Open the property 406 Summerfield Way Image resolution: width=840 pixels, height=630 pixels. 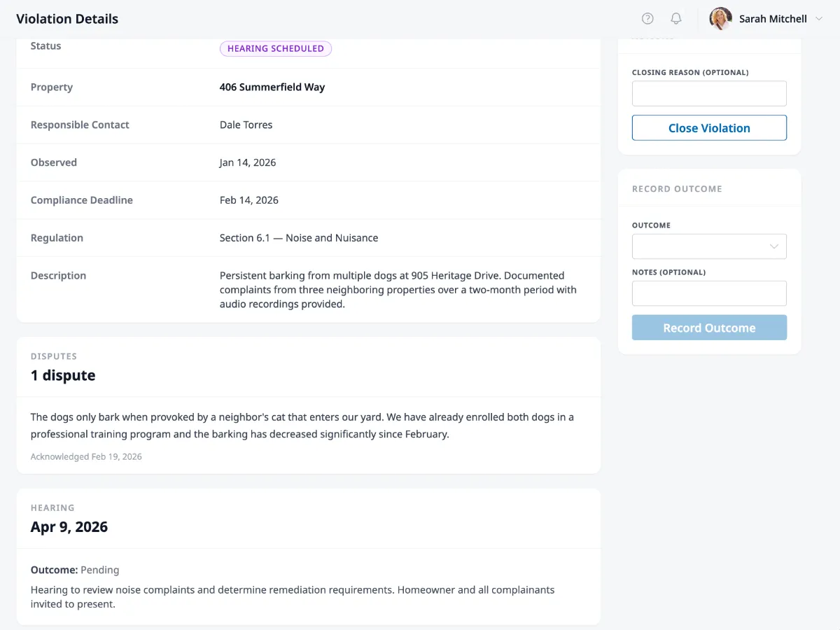tap(272, 87)
